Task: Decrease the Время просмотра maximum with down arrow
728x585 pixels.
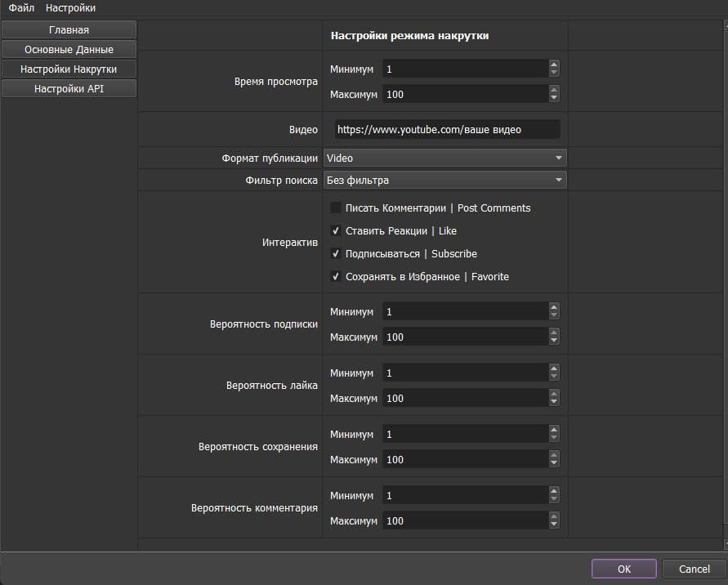Action: coord(555,99)
